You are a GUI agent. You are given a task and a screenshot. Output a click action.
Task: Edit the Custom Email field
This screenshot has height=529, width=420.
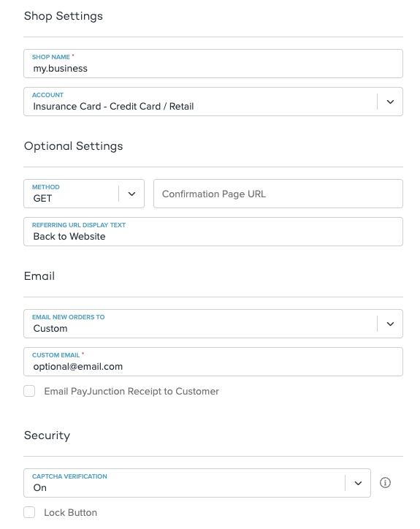(x=213, y=362)
